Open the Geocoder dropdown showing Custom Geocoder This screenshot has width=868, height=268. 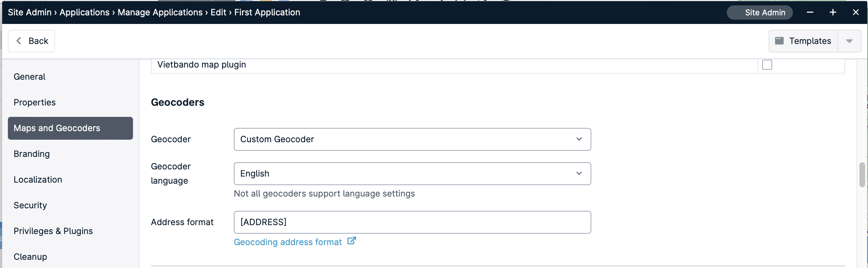click(412, 139)
